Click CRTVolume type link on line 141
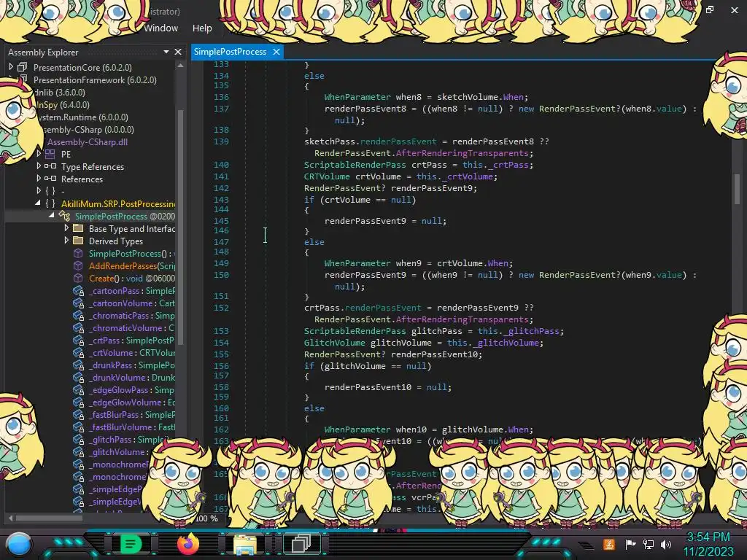 tap(327, 176)
